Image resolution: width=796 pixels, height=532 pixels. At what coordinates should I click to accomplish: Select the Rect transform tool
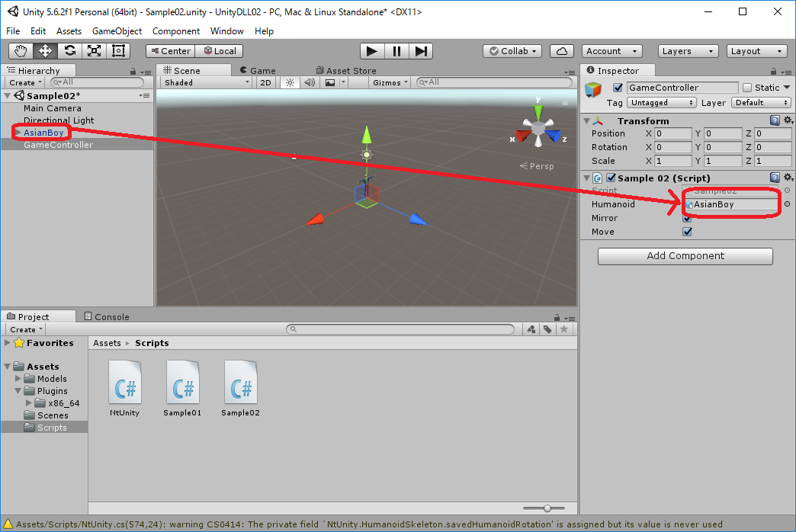tap(118, 51)
